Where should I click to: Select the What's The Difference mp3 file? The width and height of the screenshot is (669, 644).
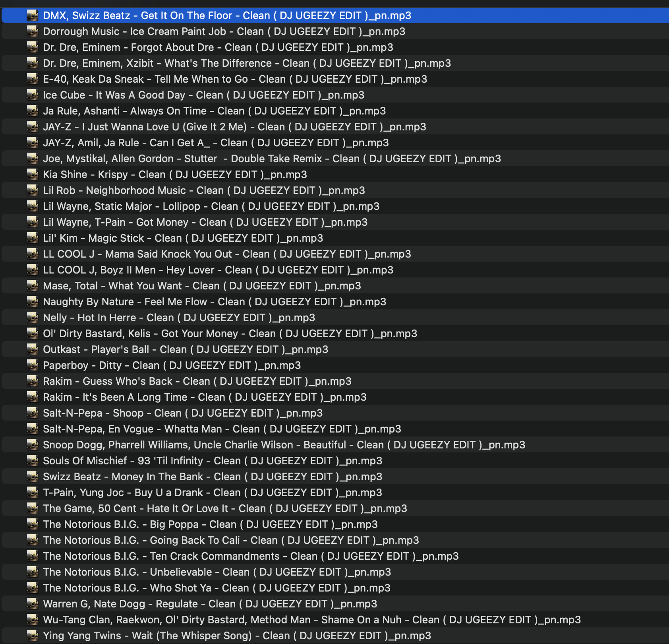click(247, 63)
